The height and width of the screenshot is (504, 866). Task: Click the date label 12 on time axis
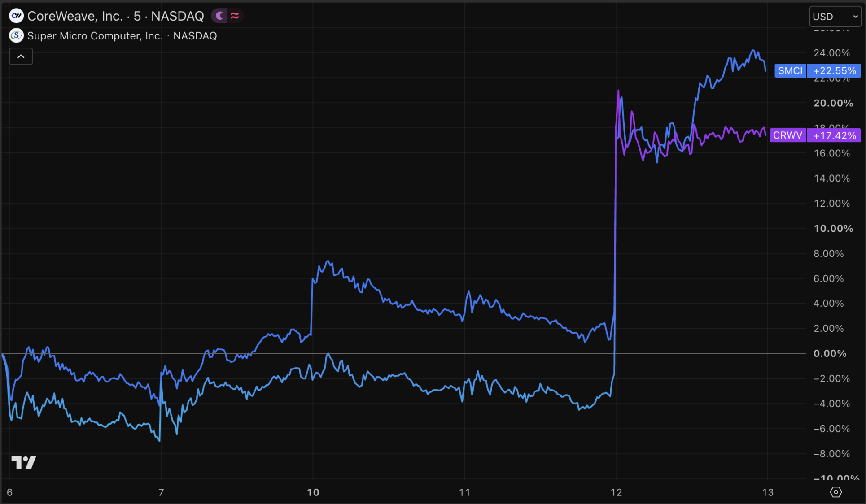click(x=616, y=492)
